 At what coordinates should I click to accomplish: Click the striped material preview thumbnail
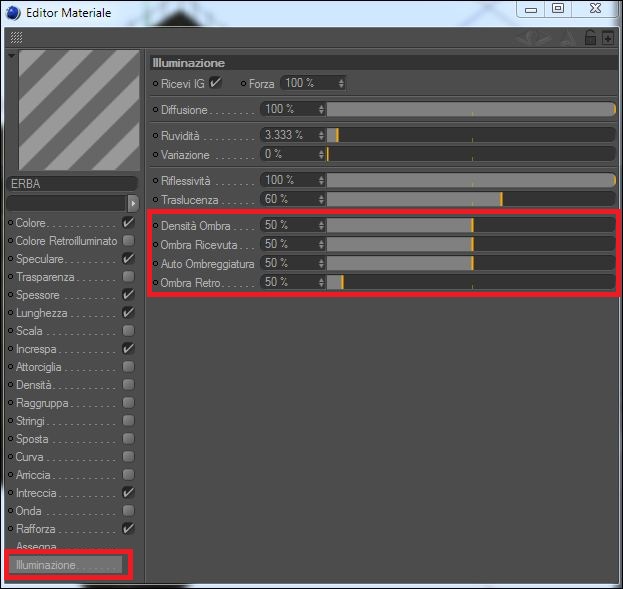[79, 110]
